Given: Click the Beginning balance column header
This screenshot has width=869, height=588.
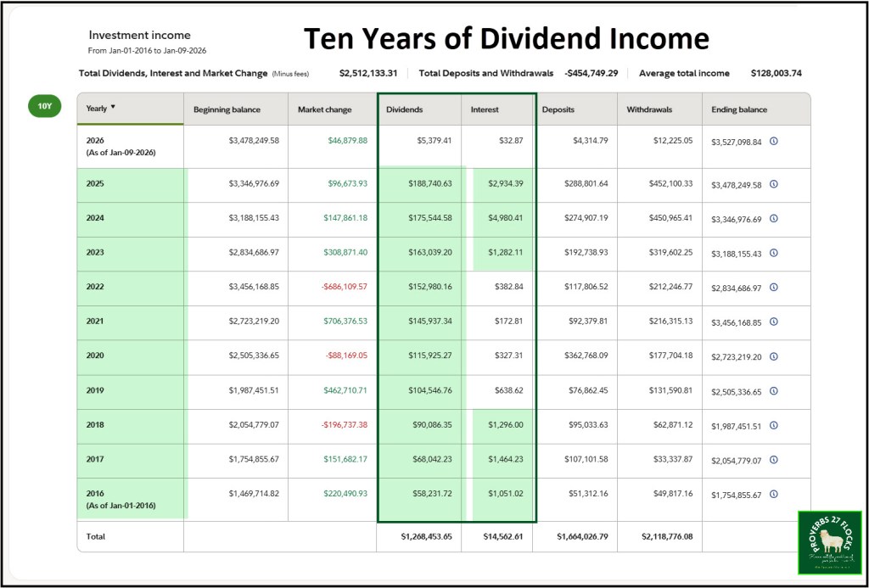Looking at the screenshot, I should (x=227, y=109).
